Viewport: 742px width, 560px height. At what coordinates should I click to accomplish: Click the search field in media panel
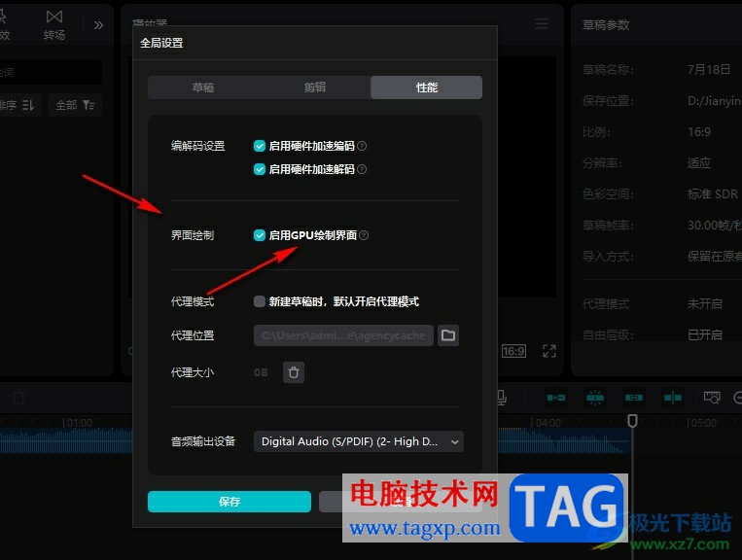51,72
